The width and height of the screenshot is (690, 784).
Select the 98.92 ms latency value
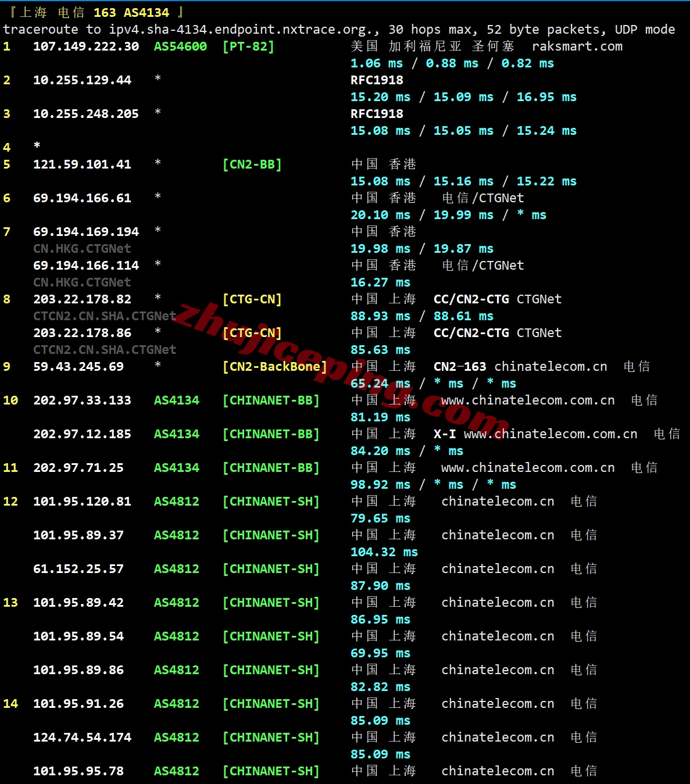click(x=380, y=485)
